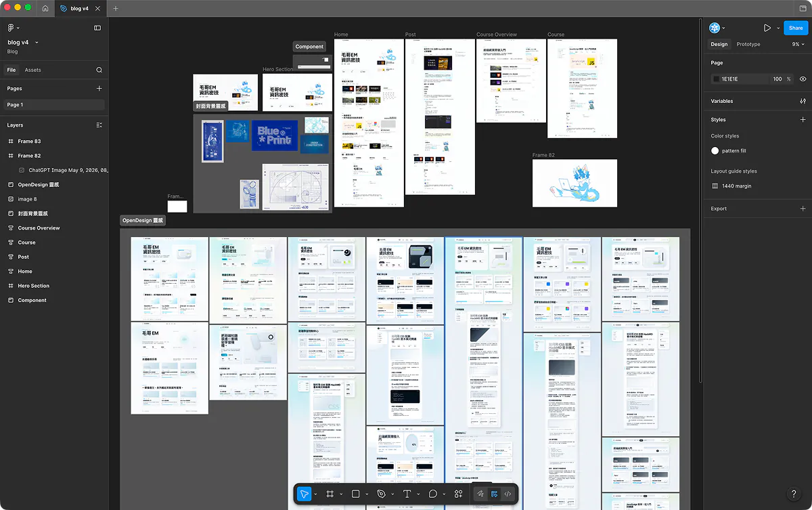The image size is (812, 510).
Task: Add a new page with plus icon
Action: click(x=99, y=89)
